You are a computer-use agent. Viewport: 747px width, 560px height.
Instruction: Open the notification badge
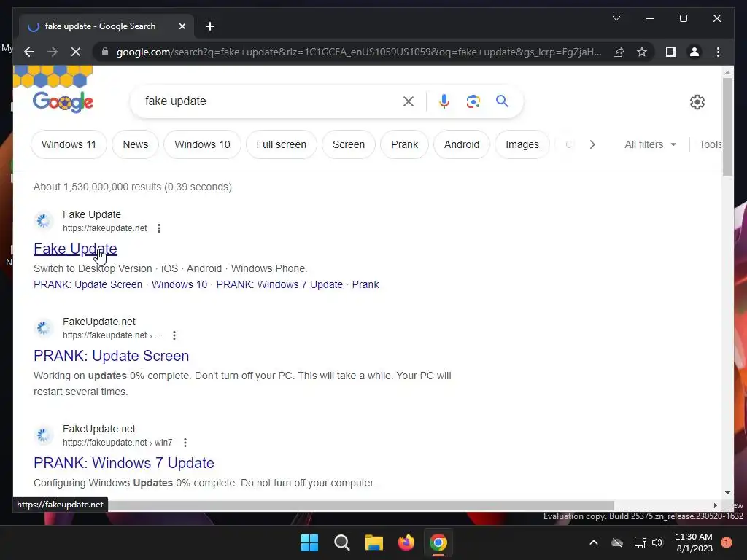tap(727, 542)
